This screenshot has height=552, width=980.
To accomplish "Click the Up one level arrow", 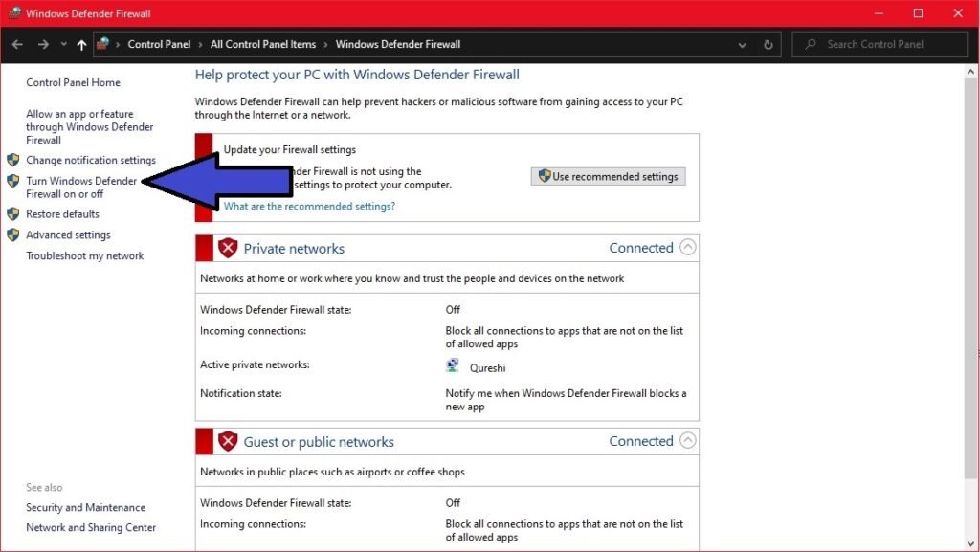I will [x=81, y=45].
